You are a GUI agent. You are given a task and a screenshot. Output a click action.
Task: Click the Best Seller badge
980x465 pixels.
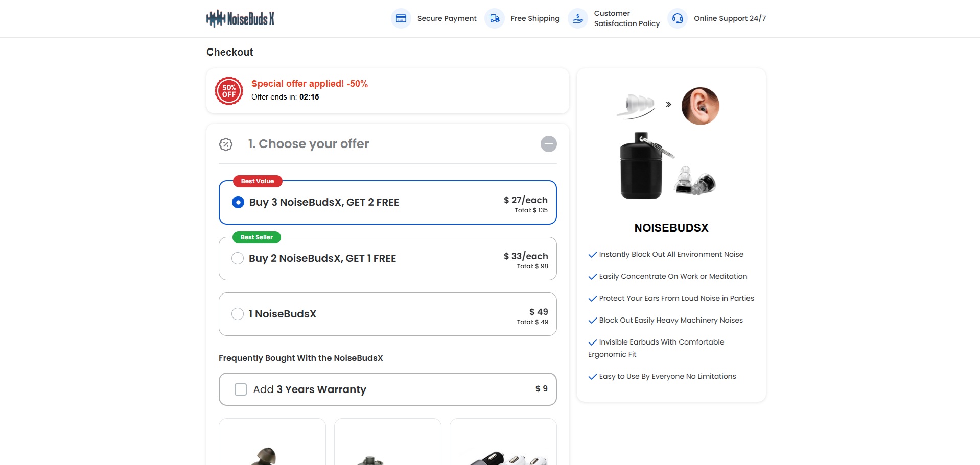point(256,237)
